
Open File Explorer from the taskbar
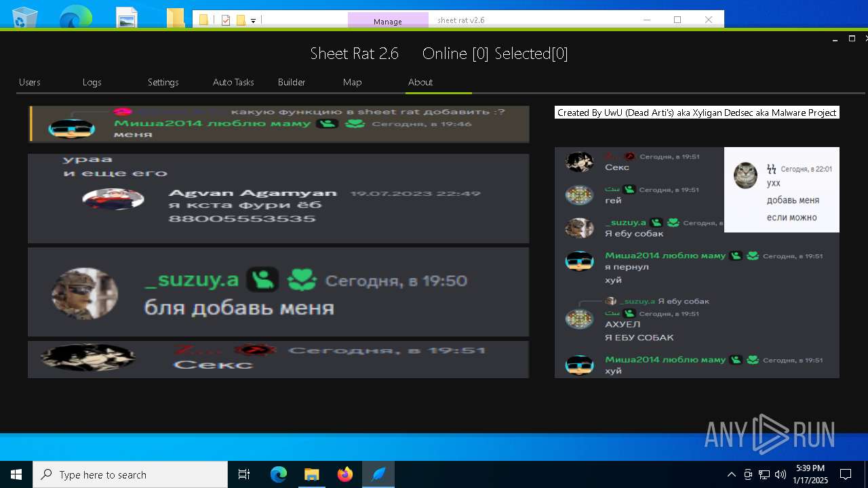coord(311,474)
